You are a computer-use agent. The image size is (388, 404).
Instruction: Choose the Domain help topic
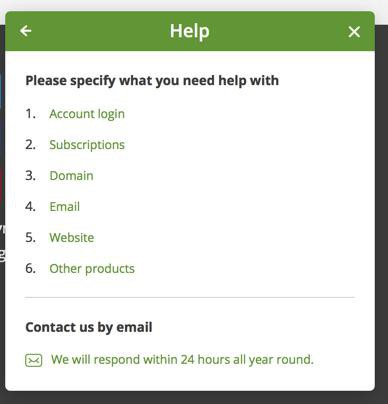click(x=71, y=176)
